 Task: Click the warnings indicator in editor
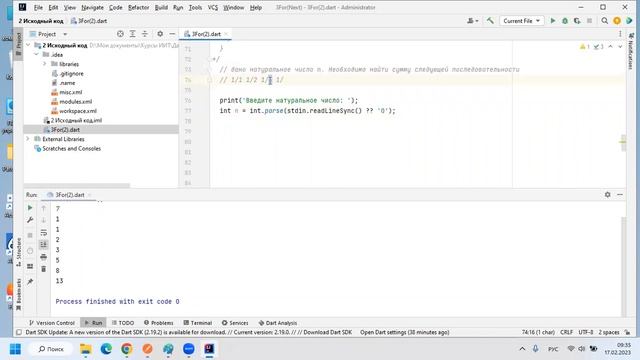(584, 47)
